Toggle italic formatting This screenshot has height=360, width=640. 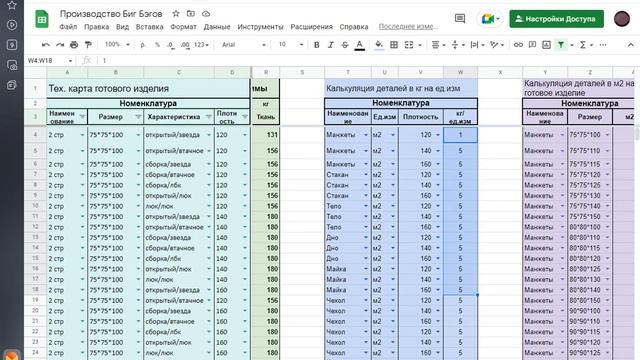pos(331,45)
